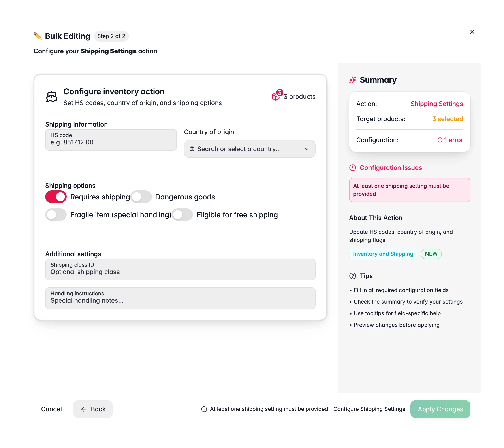Click the alert icon beside Configuration Issues
Image resolution: width=504 pixels, height=448 pixels.
pyautogui.click(x=353, y=168)
